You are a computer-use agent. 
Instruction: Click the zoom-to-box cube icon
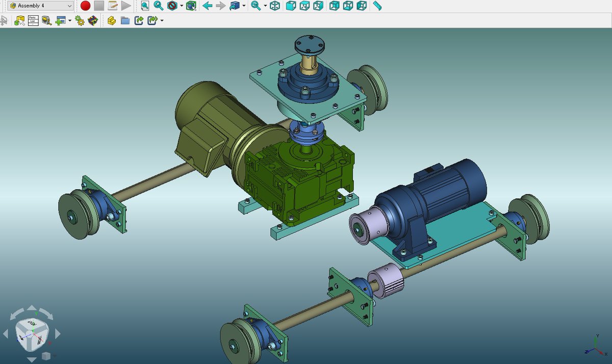(191, 6)
